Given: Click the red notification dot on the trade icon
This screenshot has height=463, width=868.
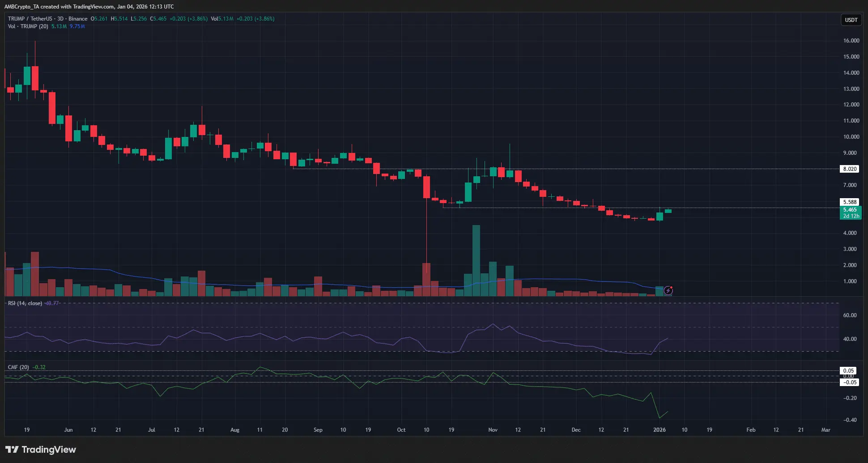Looking at the screenshot, I should [672, 288].
